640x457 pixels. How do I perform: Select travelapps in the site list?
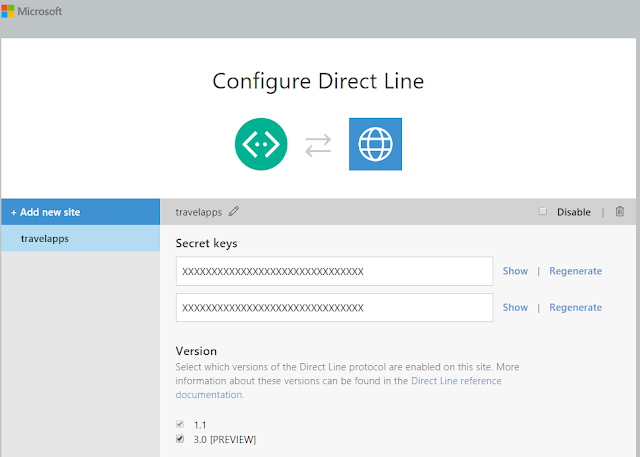pos(80,238)
